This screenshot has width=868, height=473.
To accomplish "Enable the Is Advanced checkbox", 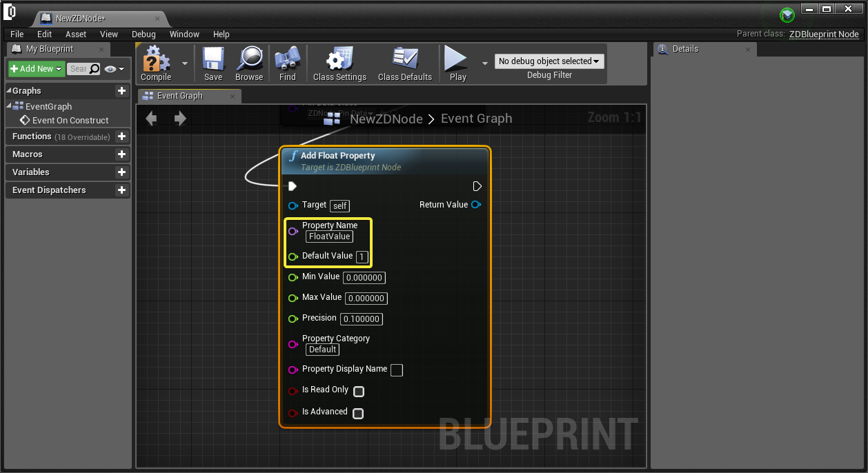I will click(x=358, y=414).
